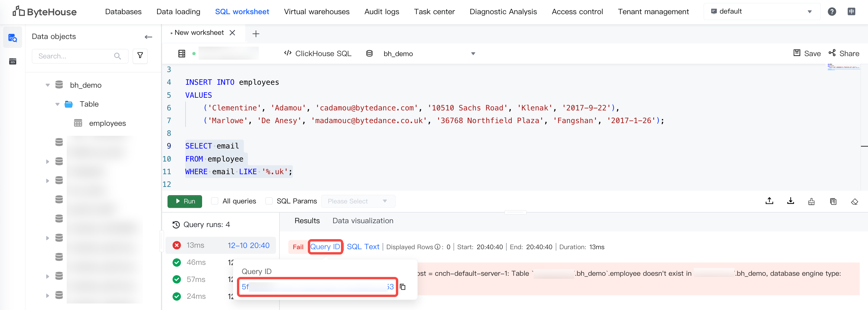This screenshot has width=868, height=310.
Task: Open the Virtual warehouses menu
Action: [x=316, y=12]
